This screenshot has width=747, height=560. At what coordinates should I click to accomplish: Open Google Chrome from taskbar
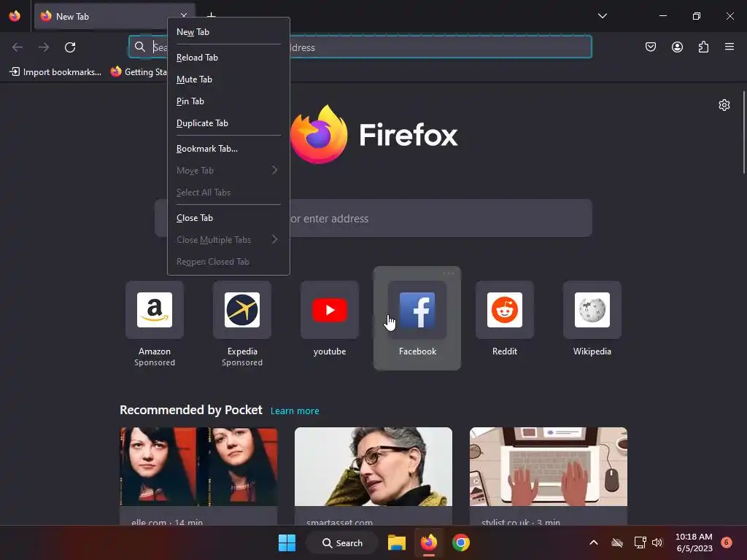tap(461, 542)
